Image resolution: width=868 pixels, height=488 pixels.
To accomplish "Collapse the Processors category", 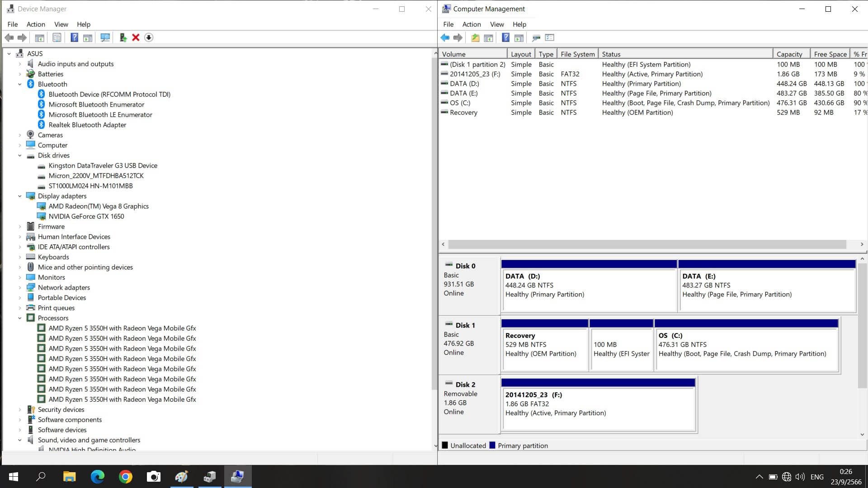I will pyautogui.click(x=20, y=318).
